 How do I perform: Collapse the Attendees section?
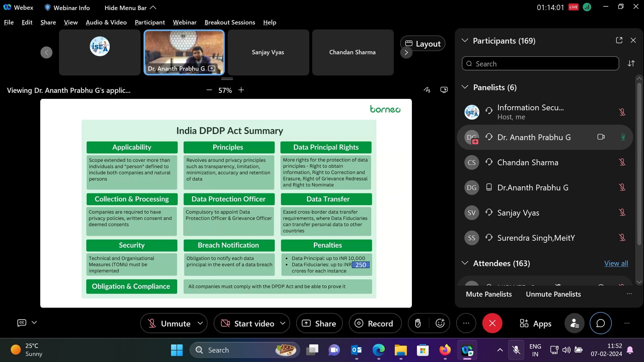pyautogui.click(x=465, y=263)
